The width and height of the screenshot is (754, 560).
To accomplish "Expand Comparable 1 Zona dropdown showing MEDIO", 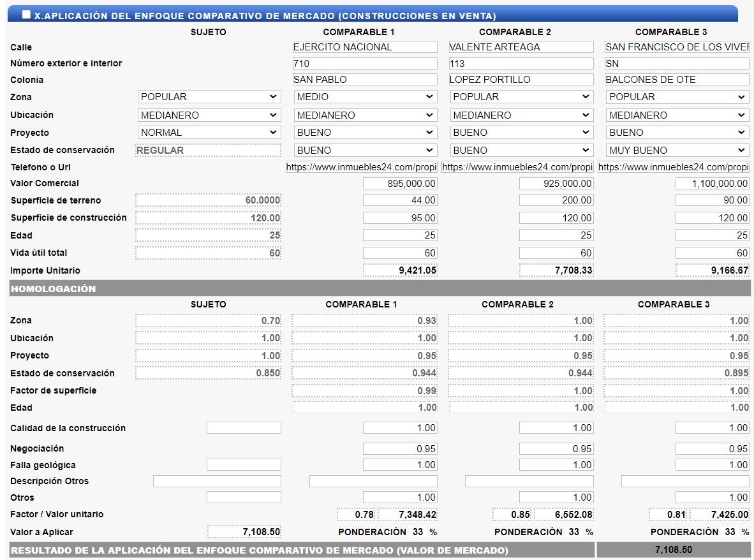I will click(x=365, y=97).
